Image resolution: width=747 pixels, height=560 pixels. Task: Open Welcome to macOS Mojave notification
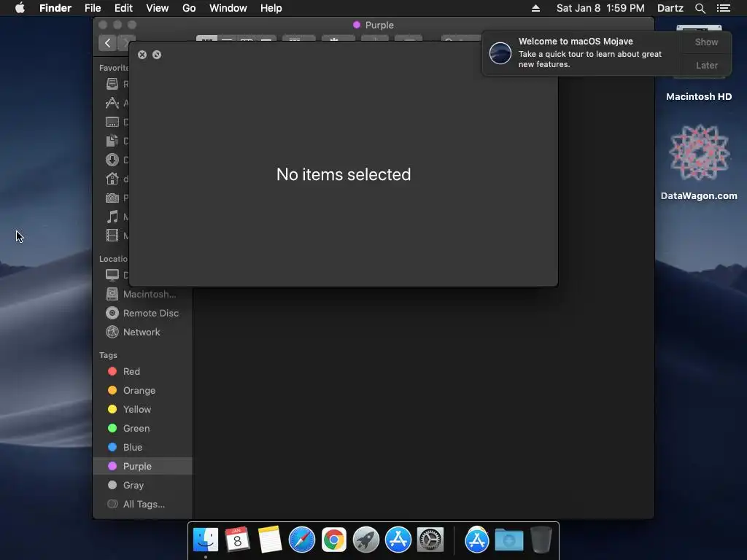581,52
